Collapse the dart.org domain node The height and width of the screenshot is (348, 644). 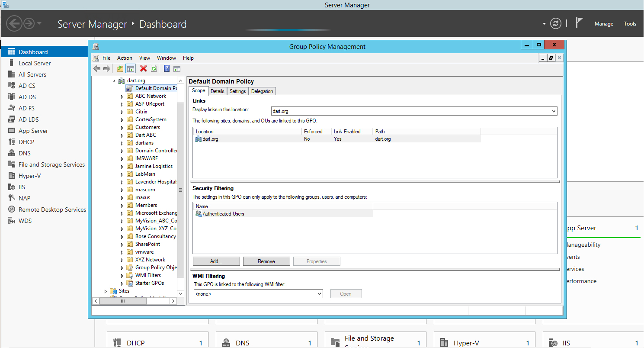[x=114, y=81]
